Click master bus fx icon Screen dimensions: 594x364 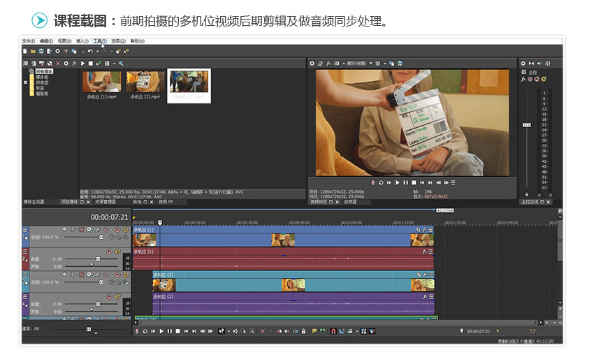523,79
